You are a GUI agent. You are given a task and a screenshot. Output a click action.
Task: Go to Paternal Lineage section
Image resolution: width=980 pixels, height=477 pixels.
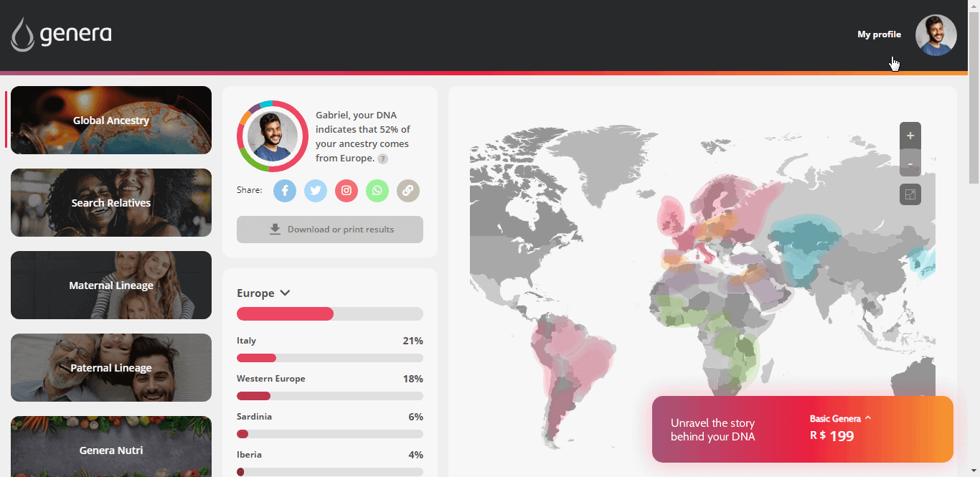(x=111, y=368)
